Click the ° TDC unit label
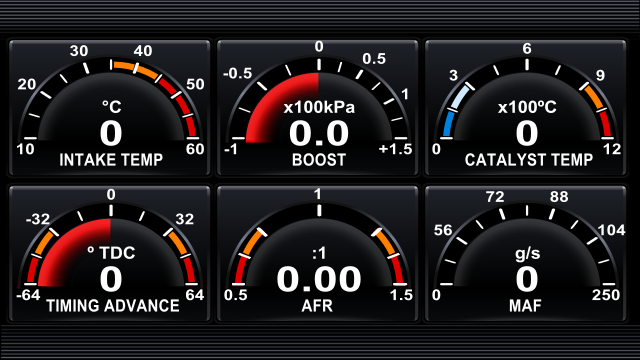The height and width of the screenshot is (360, 640). [x=111, y=253]
